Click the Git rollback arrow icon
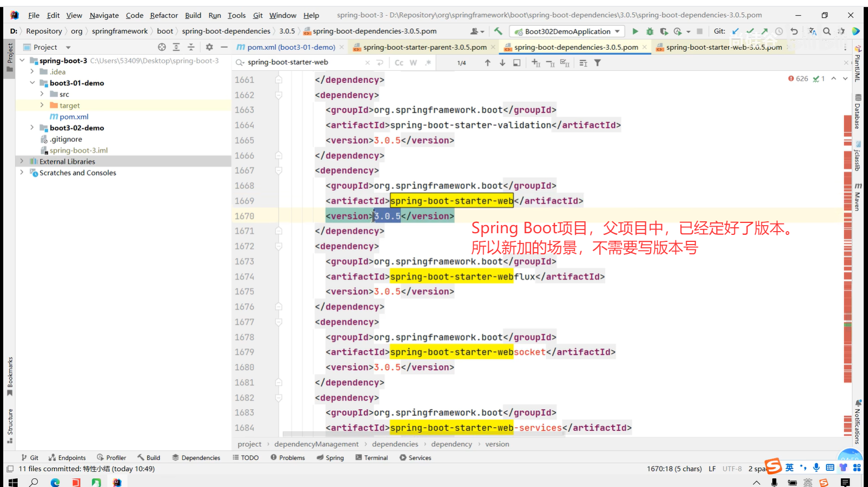This screenshot has width=868, height=487. (794, 31)
